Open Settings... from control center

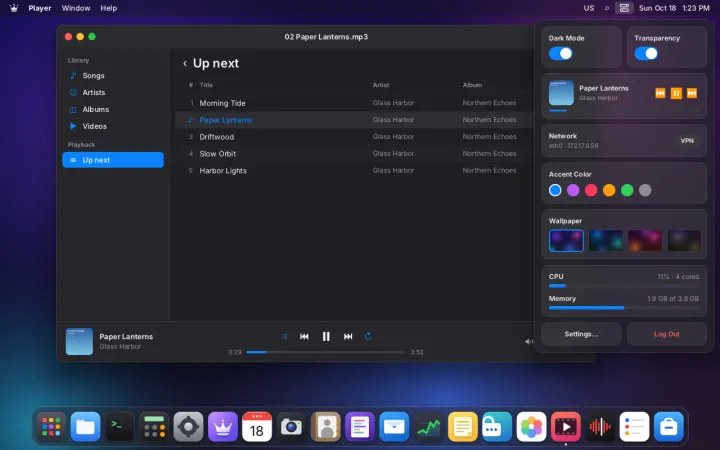click(581, 334)
